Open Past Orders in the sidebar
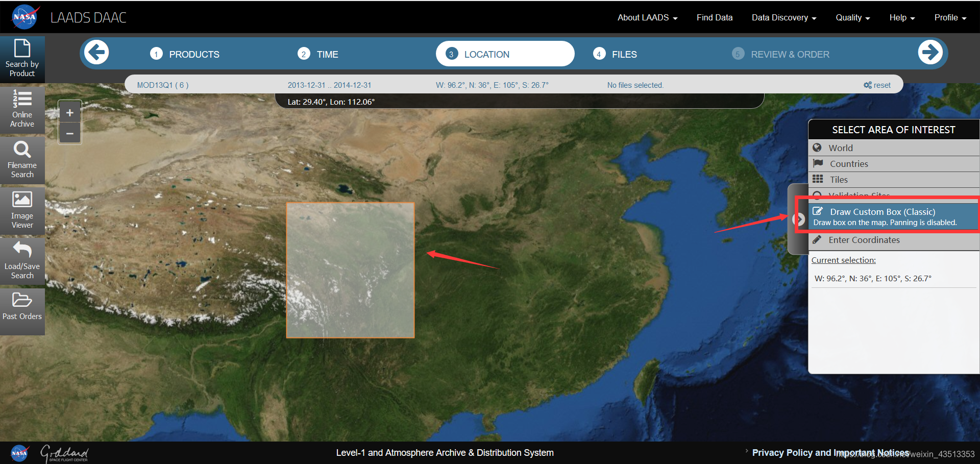This screenshot has height=464, width=980. 22,311
